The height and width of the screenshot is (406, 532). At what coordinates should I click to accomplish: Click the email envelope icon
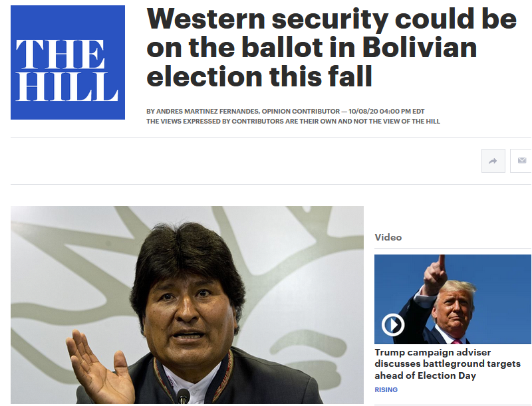(522, 161)
